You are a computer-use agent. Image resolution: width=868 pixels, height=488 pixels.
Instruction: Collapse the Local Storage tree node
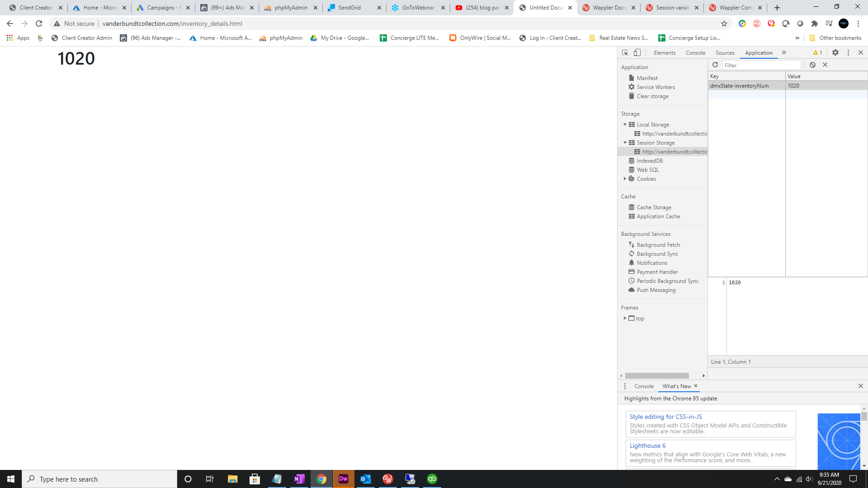pos(625,125)
